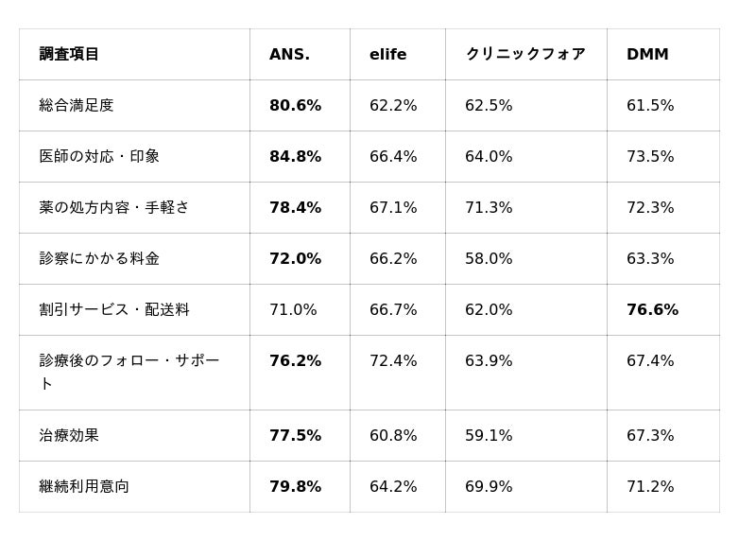
Task: Select the 薬の処方内容・手軽さ label
Action: point(113,207)
